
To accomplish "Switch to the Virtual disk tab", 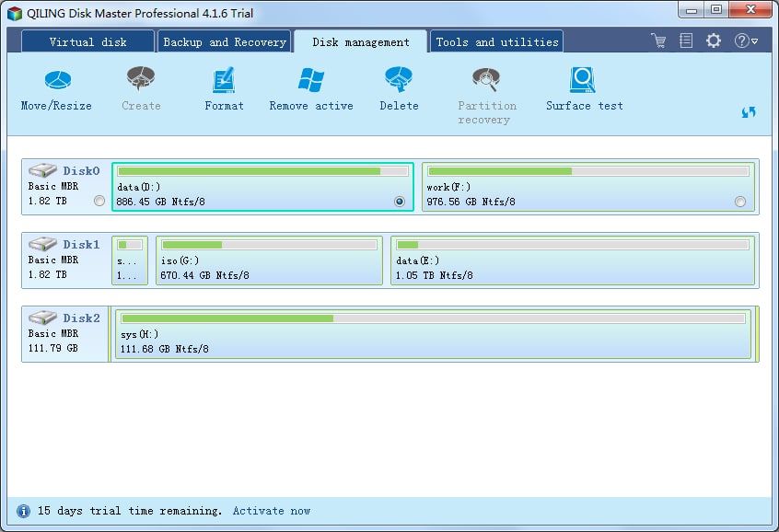I will click(87, 41).
